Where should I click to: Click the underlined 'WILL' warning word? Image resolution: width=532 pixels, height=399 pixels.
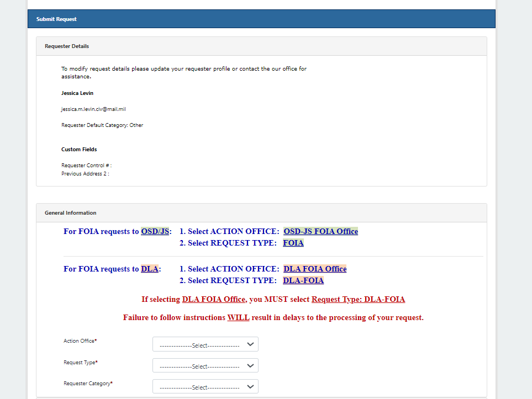238,318
